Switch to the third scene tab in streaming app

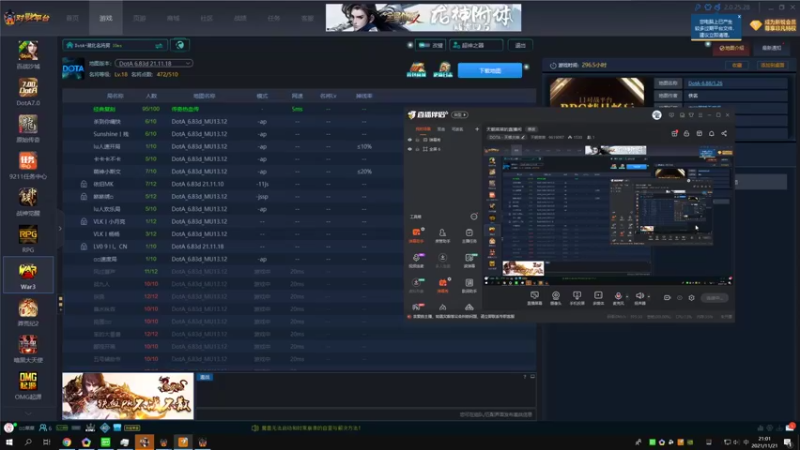click(x=458, y=129)
